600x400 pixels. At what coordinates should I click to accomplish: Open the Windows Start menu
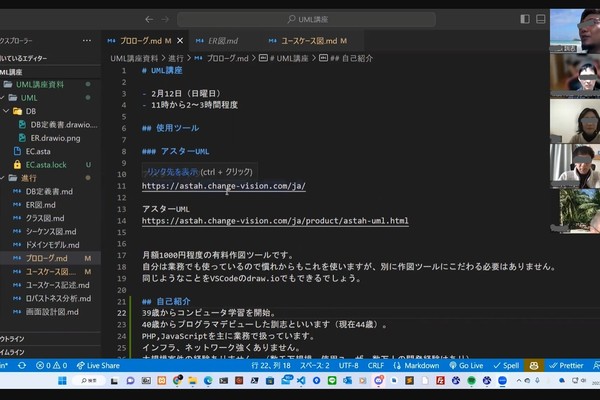[62, 380]
